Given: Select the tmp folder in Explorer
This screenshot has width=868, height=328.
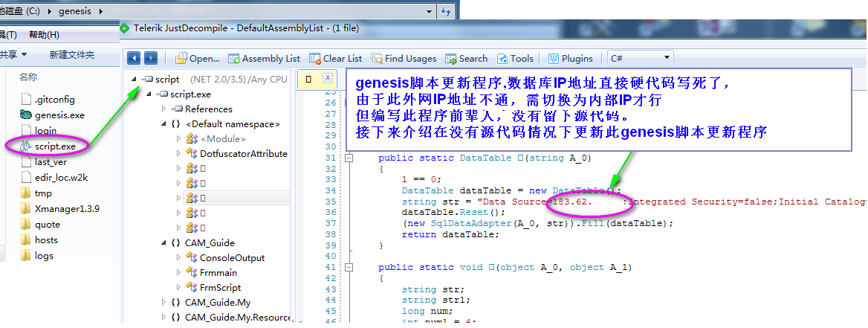Looking at the screenshot, I should [42, 193].
